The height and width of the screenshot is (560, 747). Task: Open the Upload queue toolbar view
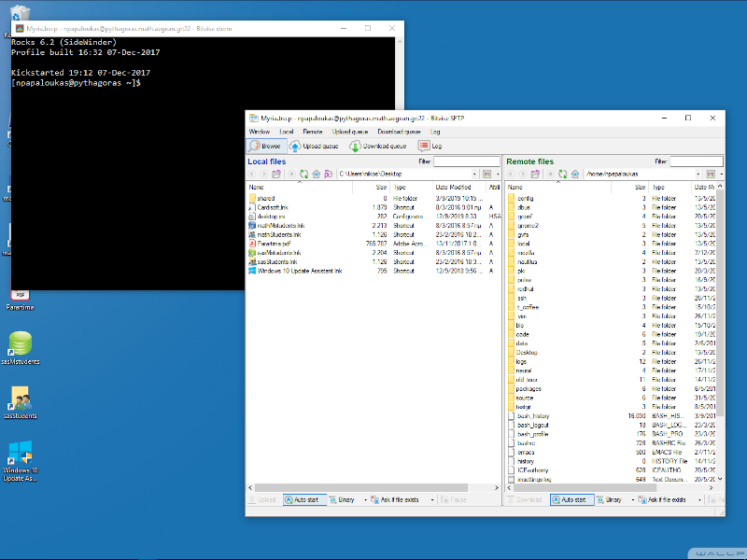314,147
